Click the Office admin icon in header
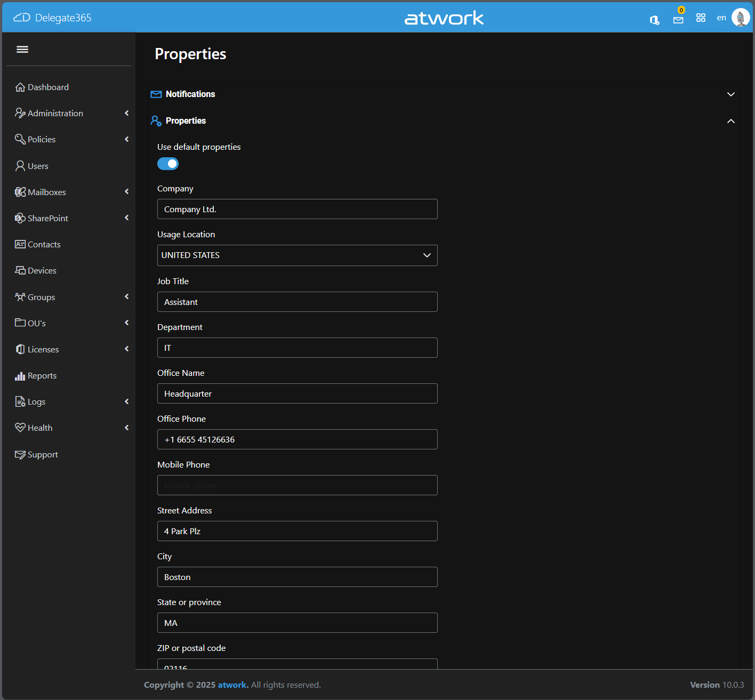This screenshot has width=755, height=700. point(654,20)
